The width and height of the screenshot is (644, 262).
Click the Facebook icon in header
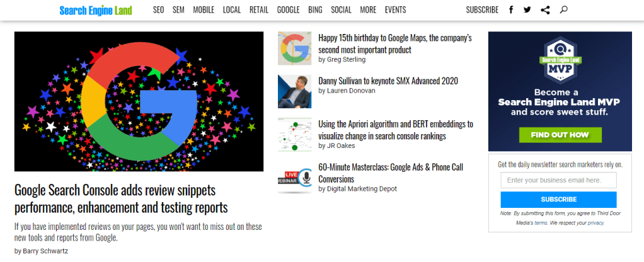pyautogui.click(x=511, y=10)
